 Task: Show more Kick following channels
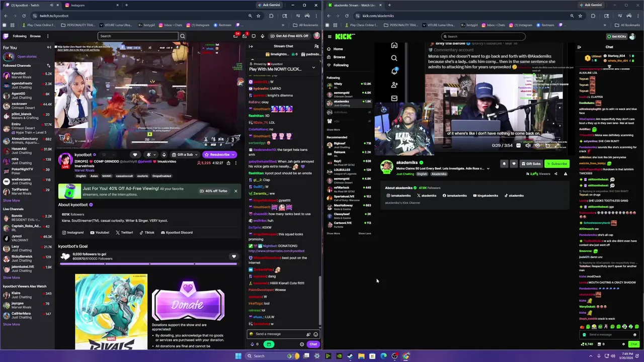coord(333,130)
